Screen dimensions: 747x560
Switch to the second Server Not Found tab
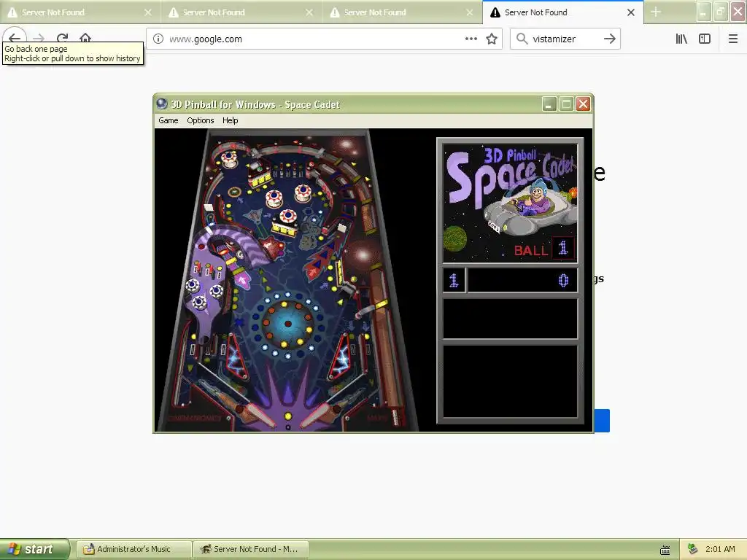pos(241,12)
